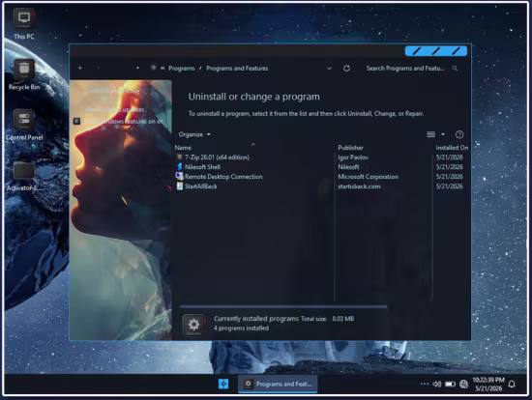Click the gear icon in details pane
Viewport: 532px width, 400px height.
(x=193, y=325)
